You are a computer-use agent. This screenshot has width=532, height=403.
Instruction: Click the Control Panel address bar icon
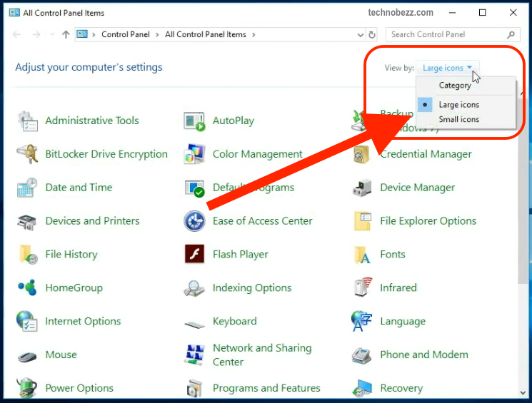coord(82,34)
